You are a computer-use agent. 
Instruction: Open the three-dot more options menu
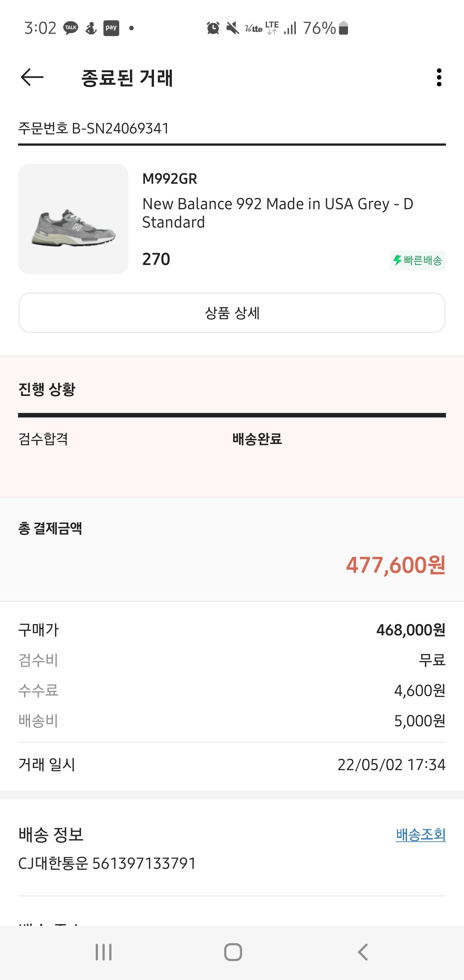[x=439, y=78]
